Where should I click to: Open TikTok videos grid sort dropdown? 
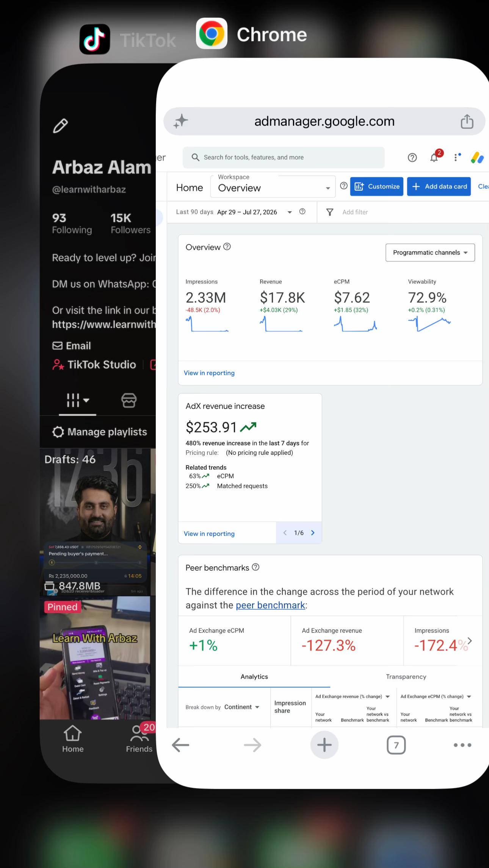(x=78, y=400)
